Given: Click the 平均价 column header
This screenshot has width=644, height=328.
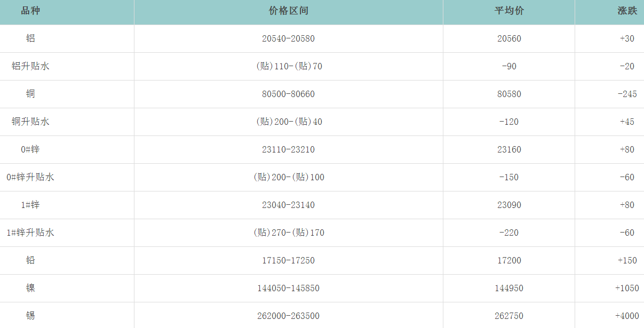Looking at the screenshot, I should click(508, 11).
